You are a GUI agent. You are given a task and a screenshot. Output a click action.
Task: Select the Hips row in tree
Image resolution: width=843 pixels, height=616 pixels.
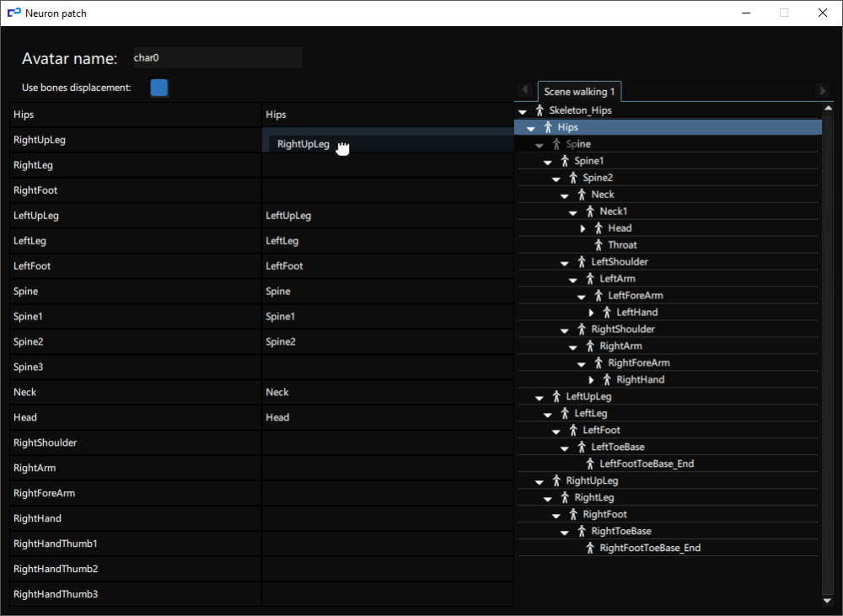pyautogui.click(x=668, y=127)
